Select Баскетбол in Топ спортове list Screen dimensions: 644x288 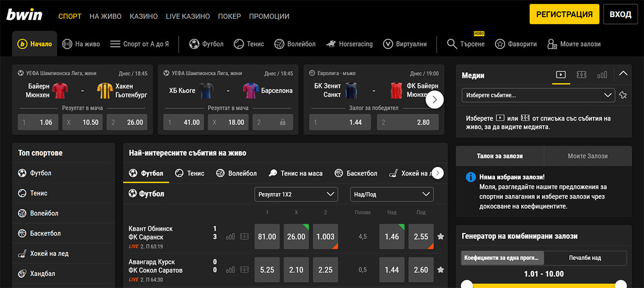coord(64,233)
